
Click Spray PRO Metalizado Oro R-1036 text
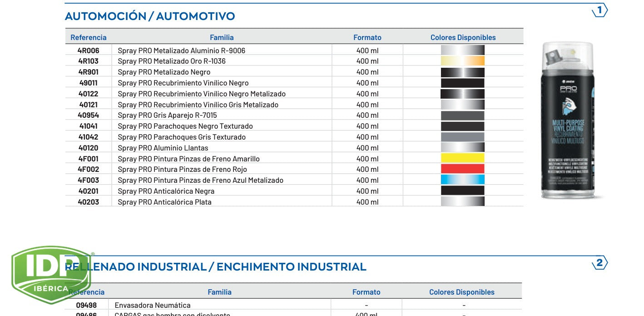[172, 61]
